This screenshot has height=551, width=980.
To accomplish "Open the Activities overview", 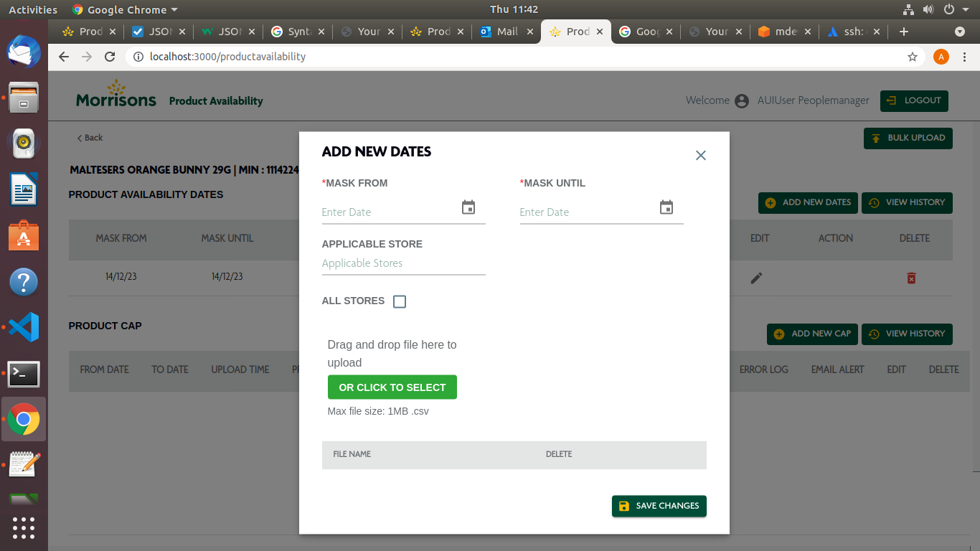I will click(x=33, y=9).
